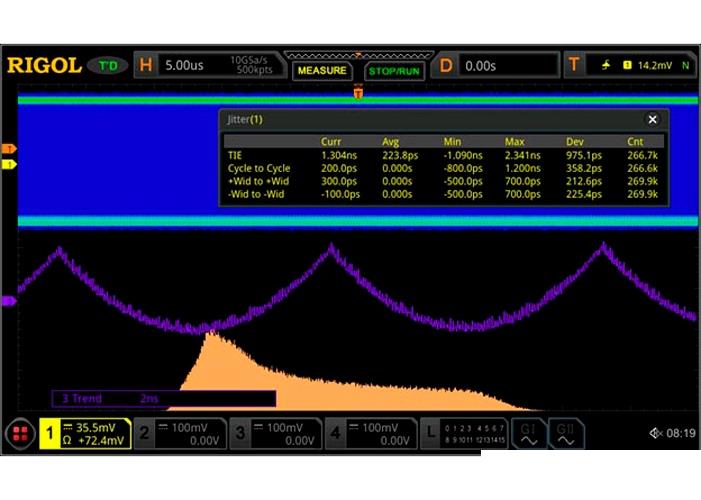Click the muted speaker icon
Image resolution: width=701 pixels, height=500 pixels.
pyautogui.click(x=655, y=434)
